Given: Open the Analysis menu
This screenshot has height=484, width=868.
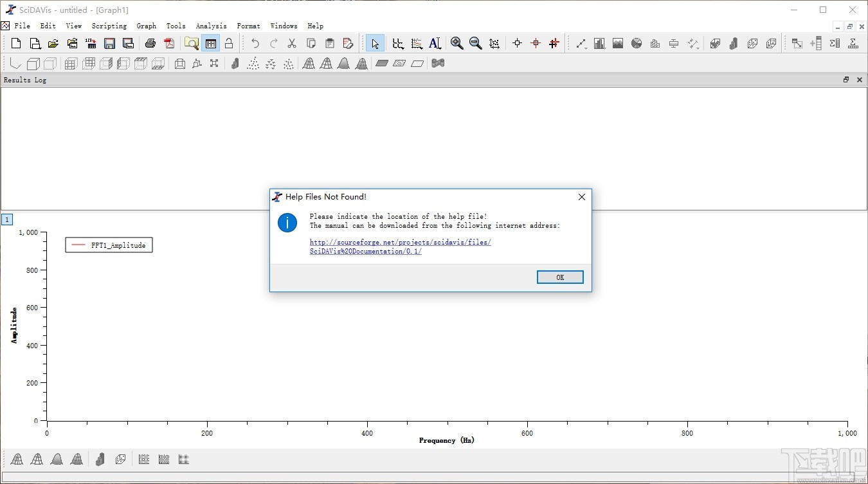Looking at the screenshot, I should pyautogui.click(x=211, y=26).
